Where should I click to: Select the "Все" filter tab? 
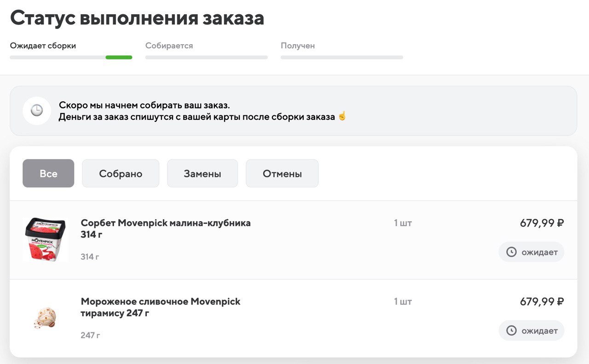(x=48, y=173)
